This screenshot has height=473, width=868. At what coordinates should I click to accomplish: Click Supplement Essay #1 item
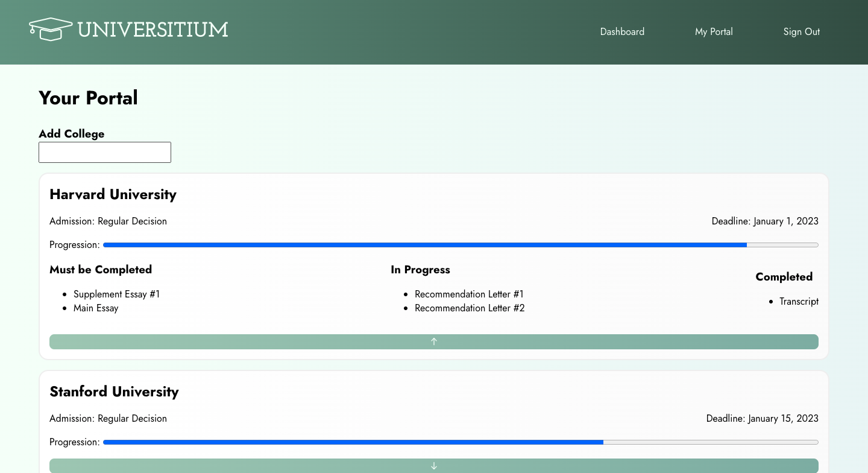(x=117, y=294)
